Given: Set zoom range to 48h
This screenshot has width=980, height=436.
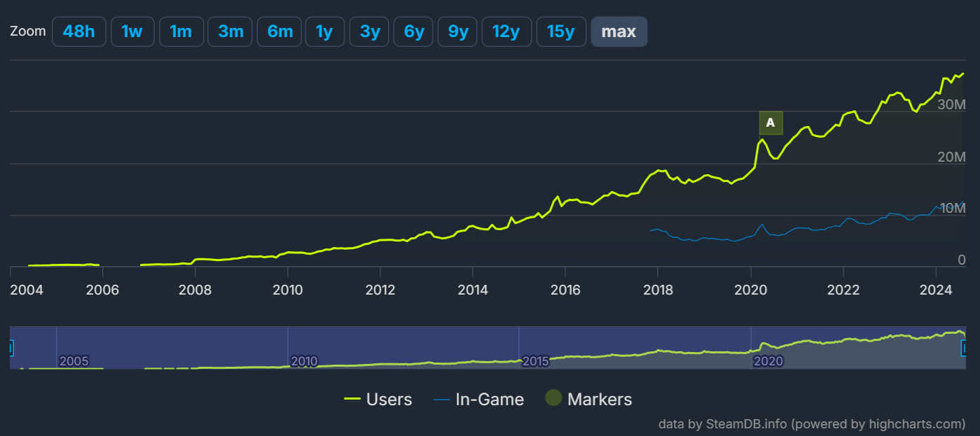Looking at the screenshot, I should tap(79, 31).
